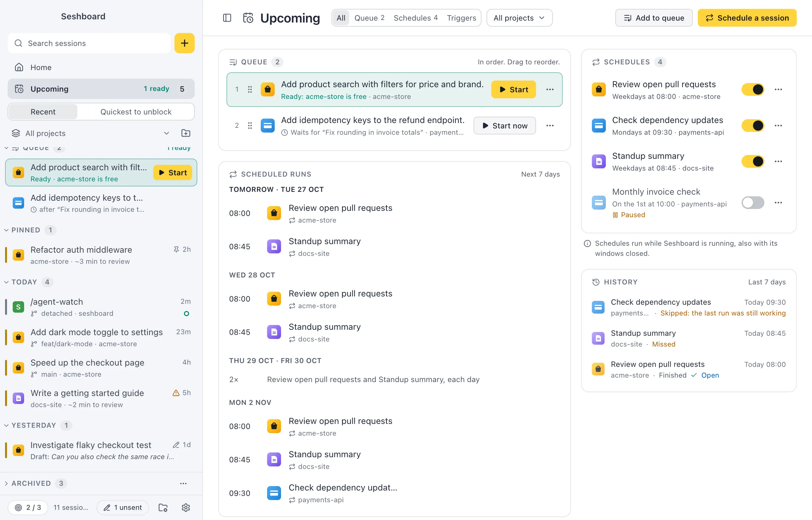The width and height of the screenshot is (812, 520).
Task: Select the All tab
Action: tap(341, 18)
